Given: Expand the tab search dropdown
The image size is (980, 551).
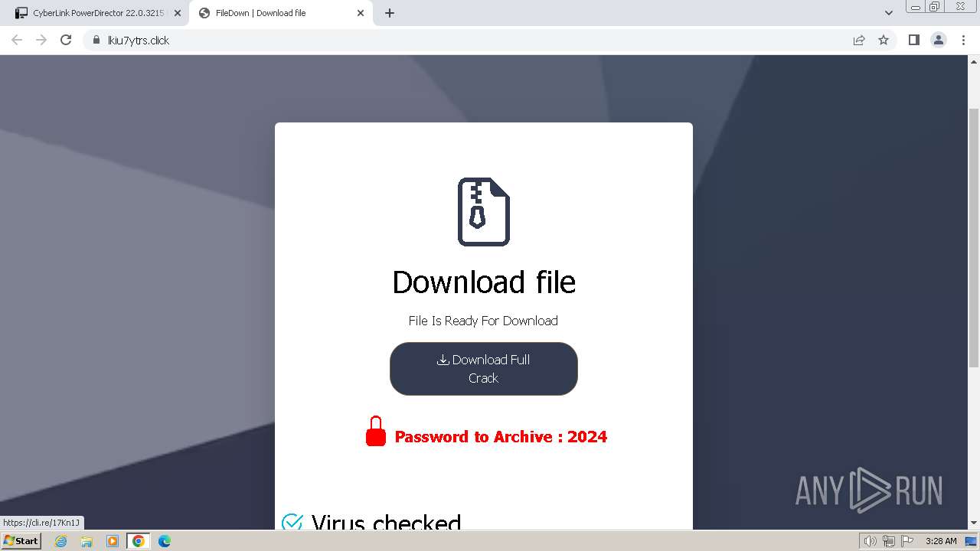Looking at the screenshot, I should (889, 13).
